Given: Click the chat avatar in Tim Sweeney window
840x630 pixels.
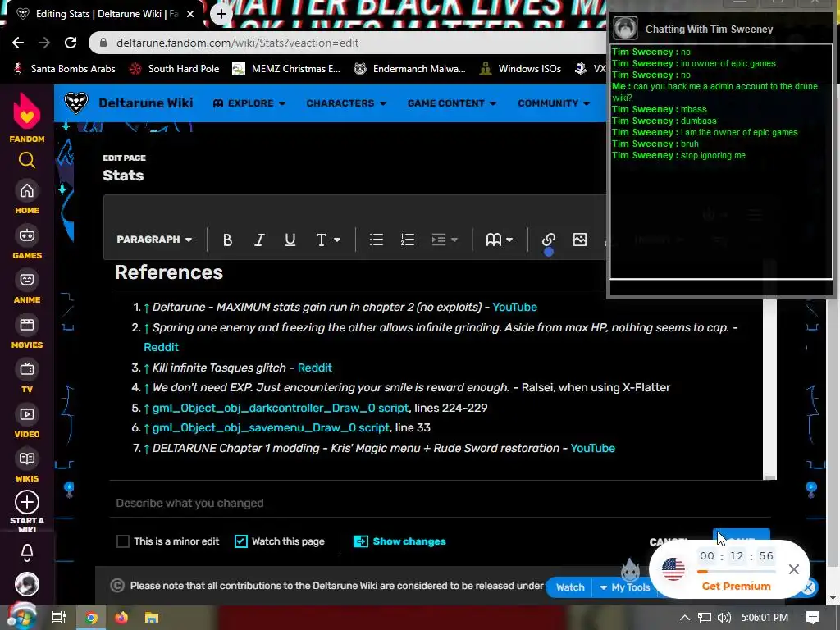Looking at the screenshot, I should (625, 29).
